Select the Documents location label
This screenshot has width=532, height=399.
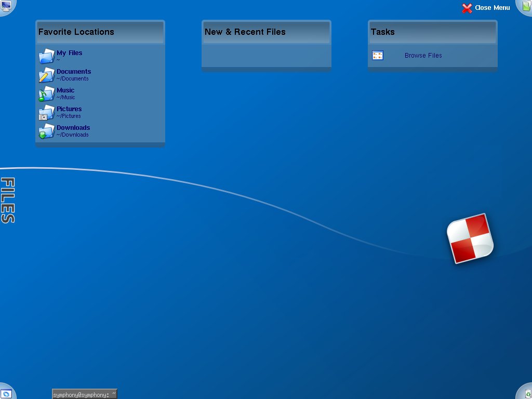point(74,72)
